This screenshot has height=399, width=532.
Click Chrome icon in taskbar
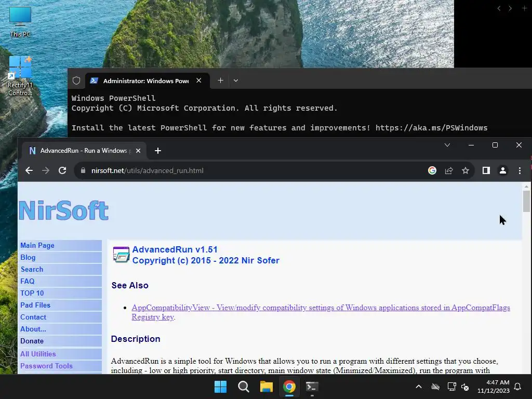point(289,387)
